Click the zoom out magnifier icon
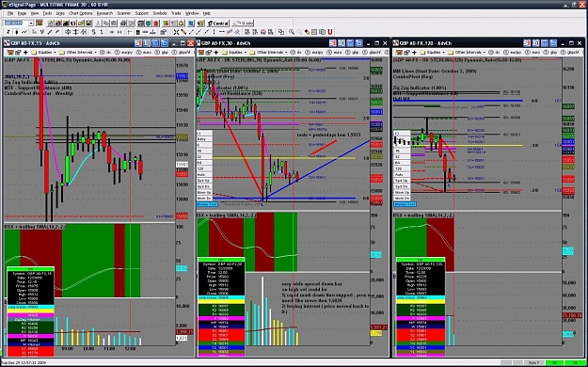Screen dimensions: 588x367 [x=299, y=32]
